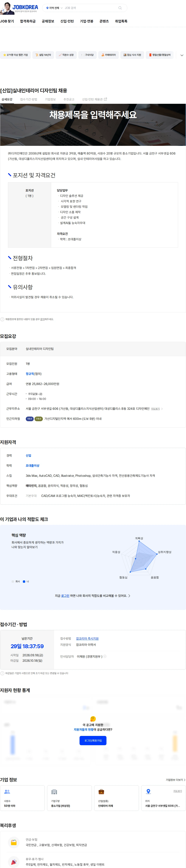The height and width of the screenshot is (868, 186).
Task: Click the 휴무·휴가·행사 party icon
Action: pos(14,862)
